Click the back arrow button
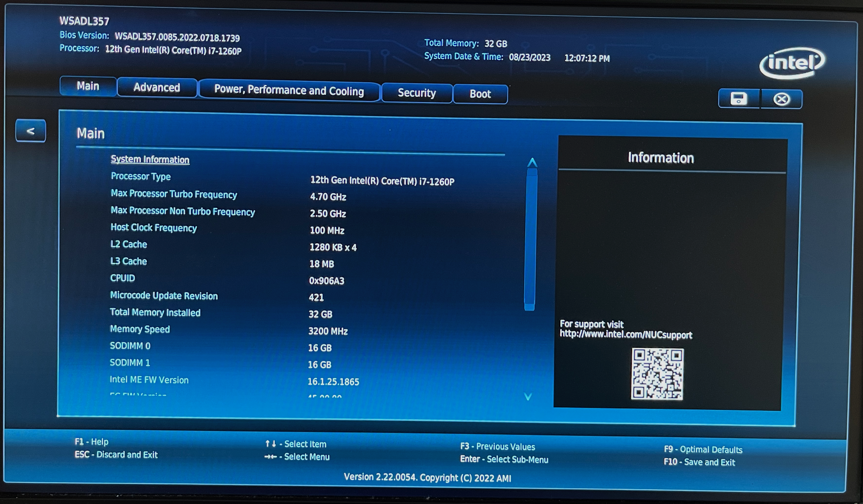863x504 pixels. [x=30, y=130]
